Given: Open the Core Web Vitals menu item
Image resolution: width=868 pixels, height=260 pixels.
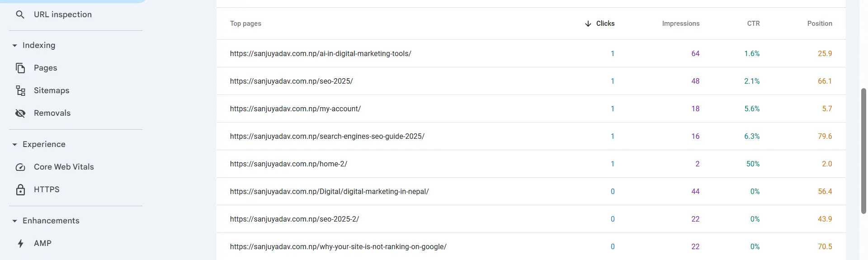Looking at the screenshot, I should pos(64,167).
